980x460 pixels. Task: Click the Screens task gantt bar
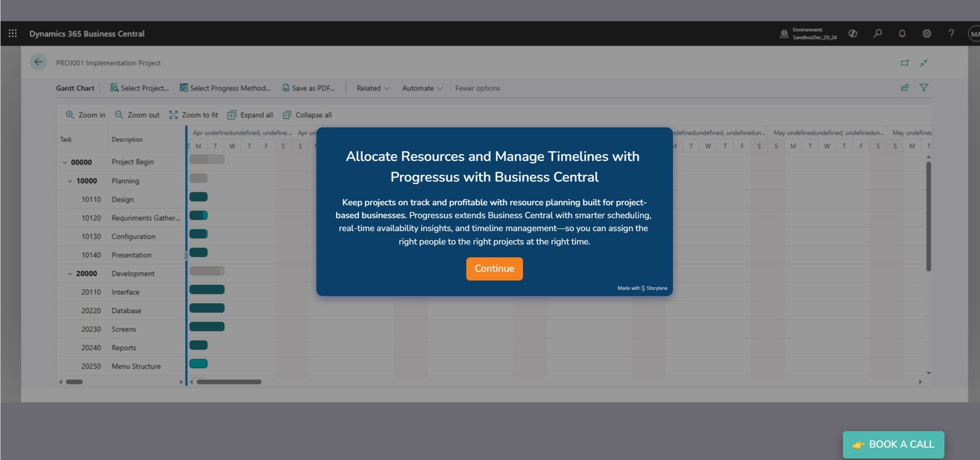(207, 326)
